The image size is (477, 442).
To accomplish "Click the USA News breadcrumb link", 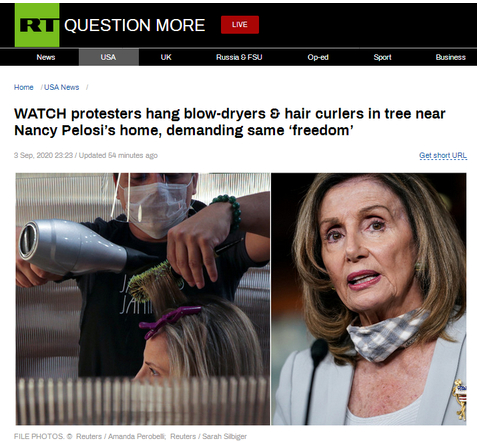I will (x=61, y=87).
